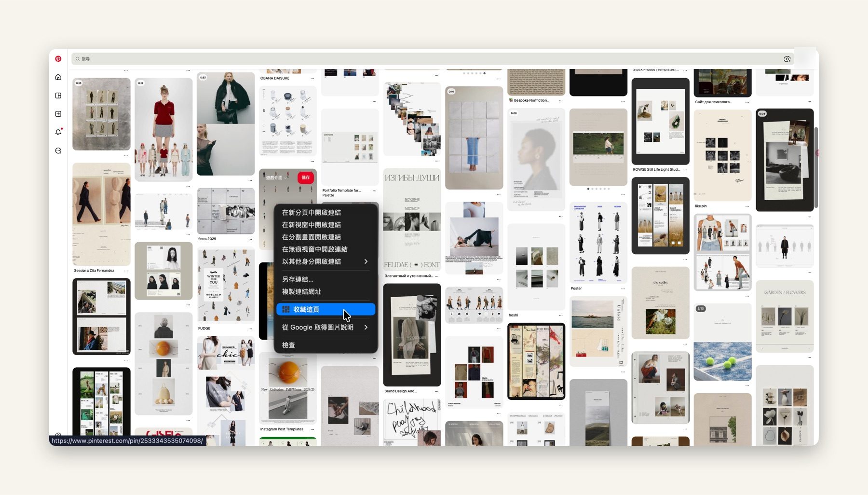Screen dimensions: 868x495
Task: Open more options for Instagram Post Templates pin
Action: [x=312, y=429]
